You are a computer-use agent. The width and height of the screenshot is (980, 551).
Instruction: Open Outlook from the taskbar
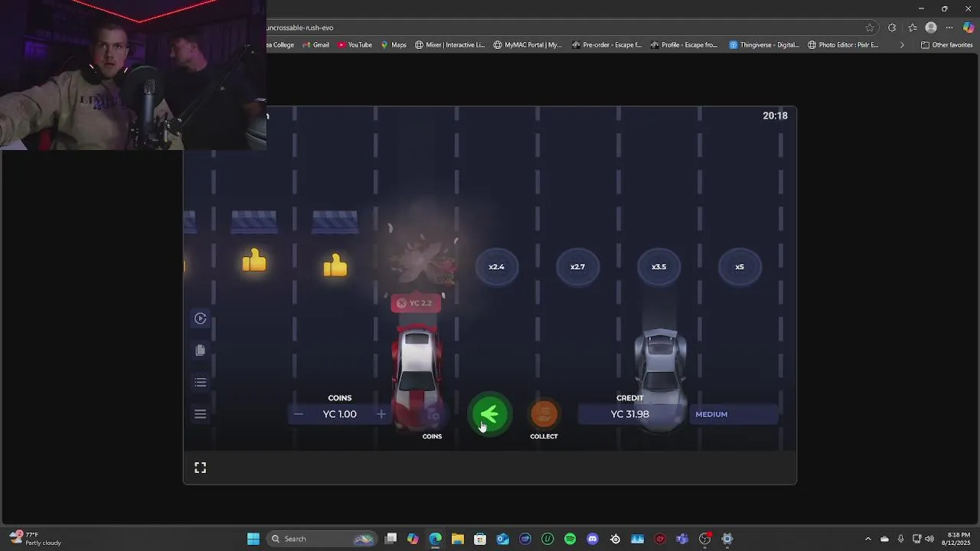pyautogui.click(x=503, y=539)
